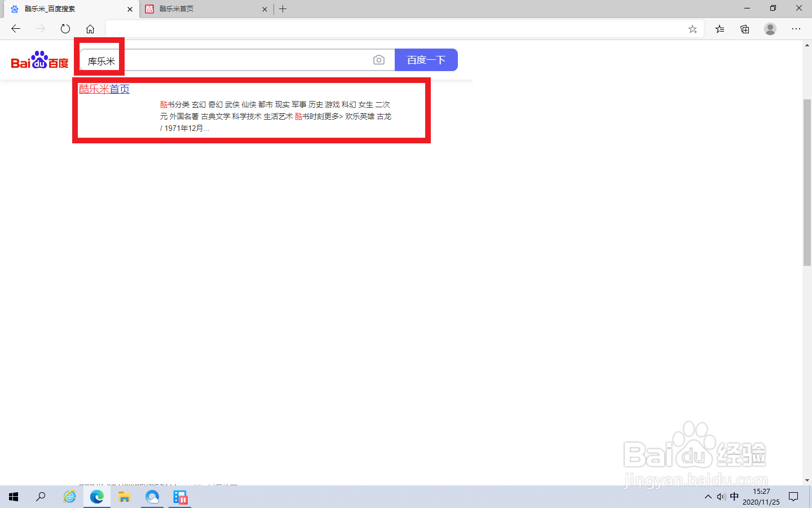This screenshot has width=812, height=508.
Task: Restore down the browser window
Action: (773, 8)
